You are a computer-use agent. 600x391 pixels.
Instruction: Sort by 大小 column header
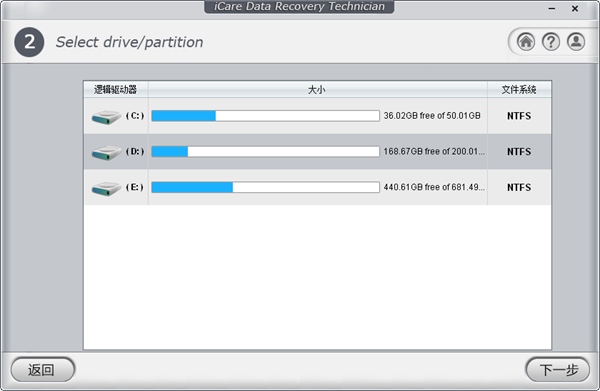(318, 90)
